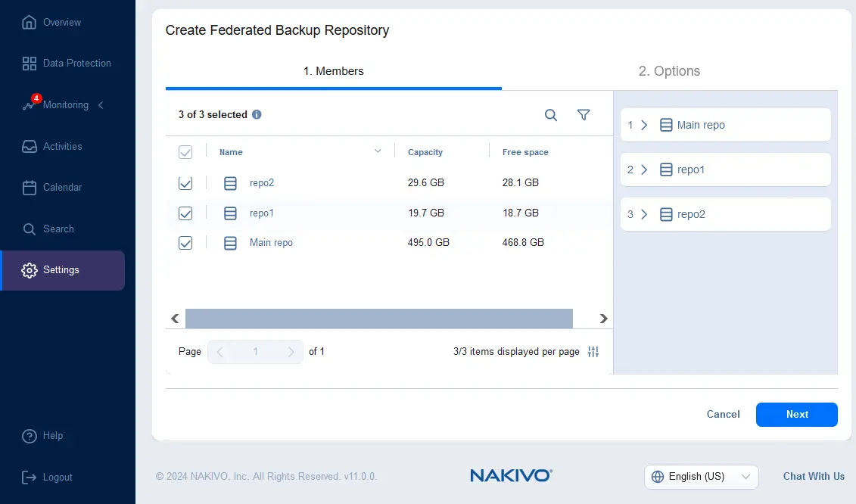Click the Data Protection grid icon
Viewport: 856px width, 504px height.
coord(29,64)
